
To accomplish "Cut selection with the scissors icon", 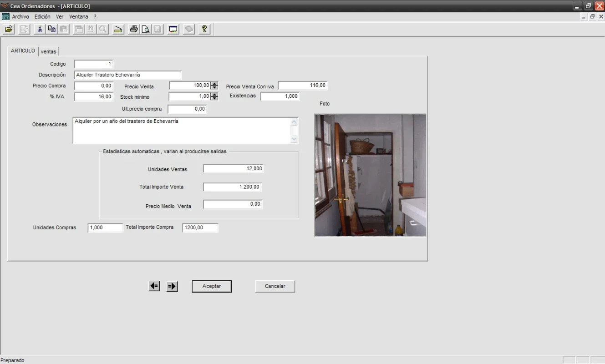I will [40, 30].
